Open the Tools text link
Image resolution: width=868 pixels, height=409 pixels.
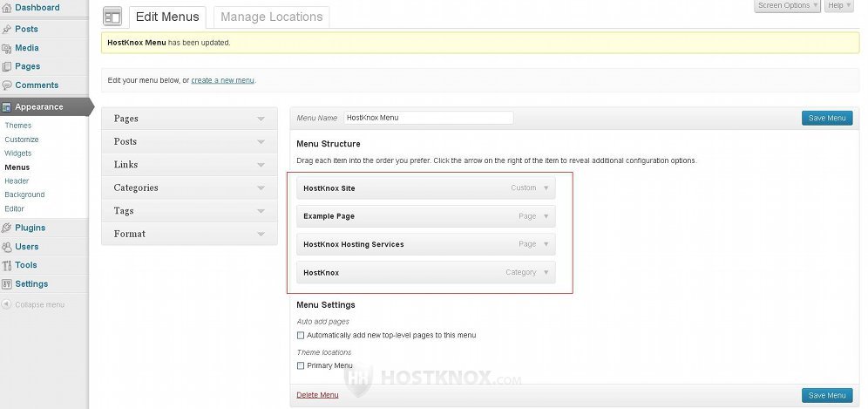point(26,265)
